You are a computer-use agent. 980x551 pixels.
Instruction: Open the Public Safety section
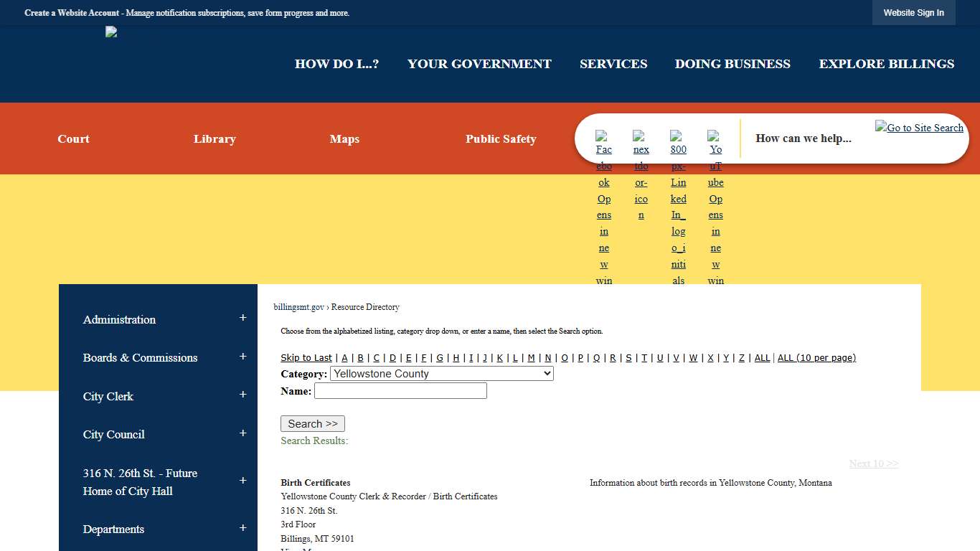pyautogui.click(x=501, y=138)
